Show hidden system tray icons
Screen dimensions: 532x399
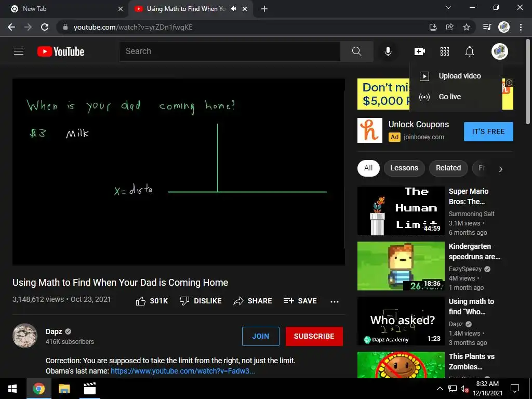click(440, 389)
